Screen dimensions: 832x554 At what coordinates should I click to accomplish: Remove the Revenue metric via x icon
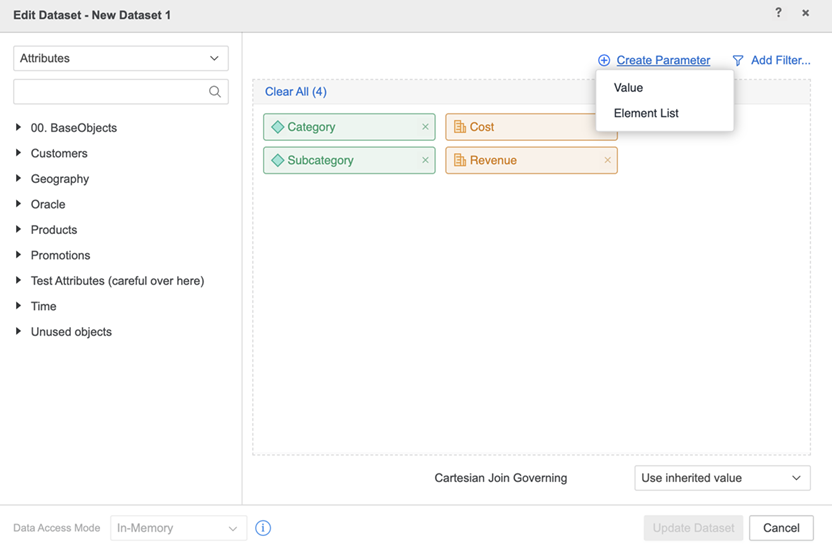(607, 160)
